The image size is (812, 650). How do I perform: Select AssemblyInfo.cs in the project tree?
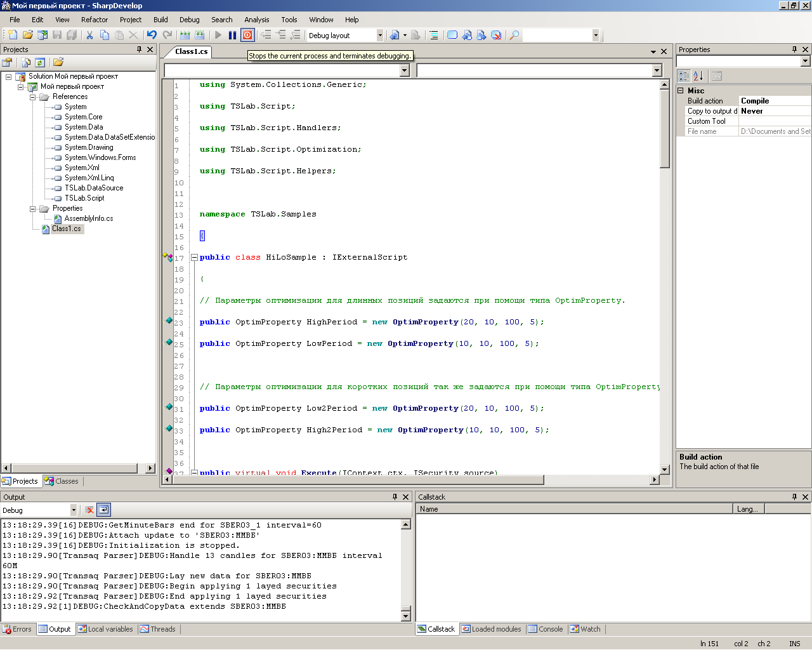[88, 218]
